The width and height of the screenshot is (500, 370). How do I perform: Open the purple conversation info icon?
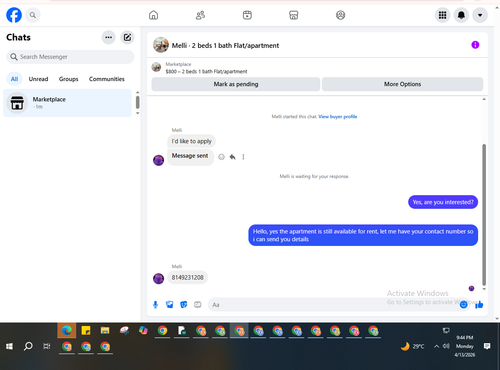coord(475,45)
